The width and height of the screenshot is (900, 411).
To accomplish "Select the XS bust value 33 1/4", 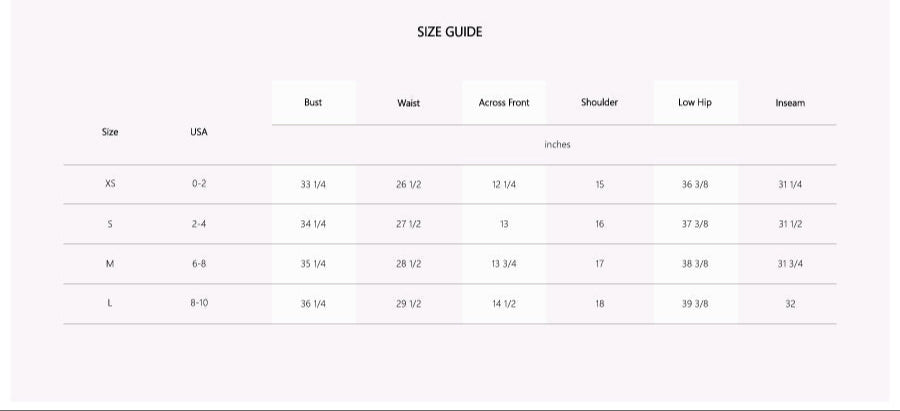I will point(313,185).
